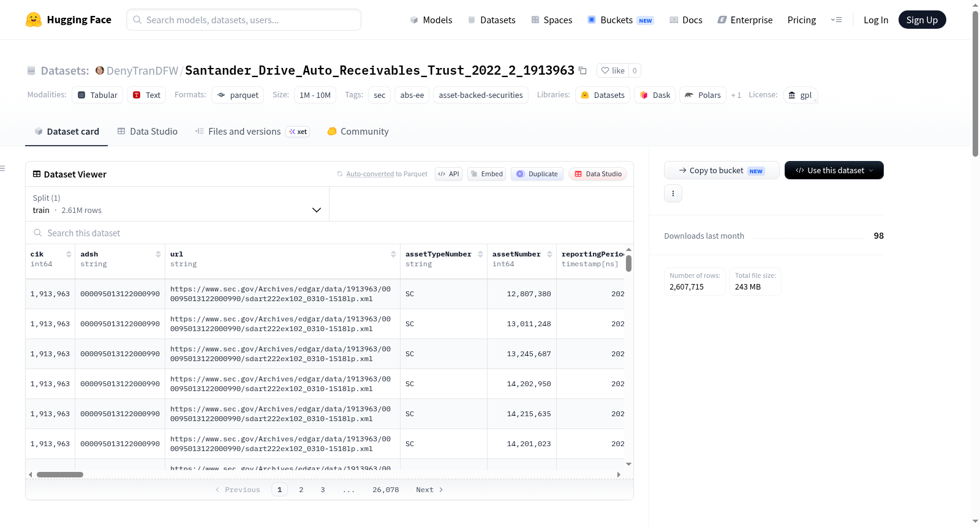980x527 pixels.
Task: Click the Sign Up button
Action: click(922, 20)
